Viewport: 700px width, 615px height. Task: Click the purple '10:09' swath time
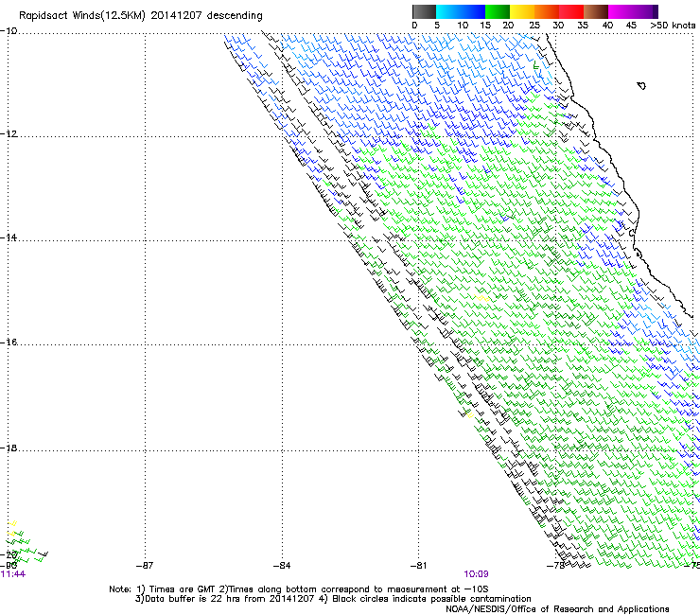[476, 574]
